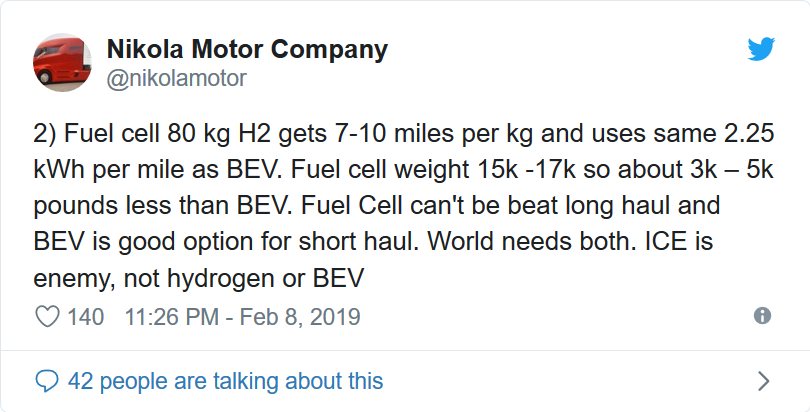The width and height of the screenshot is (810, 412).
Task: Click the 140 likes count
Action: [x=86, y=316]
